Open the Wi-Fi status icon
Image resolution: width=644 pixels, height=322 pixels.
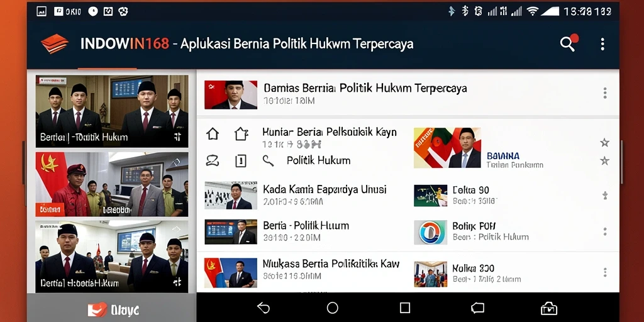coord(532,11)
